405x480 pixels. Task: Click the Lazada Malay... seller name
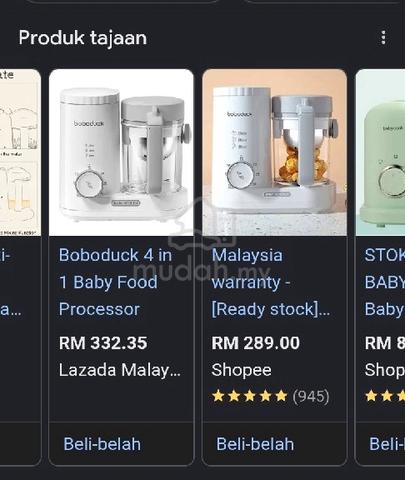pos(120,370)
